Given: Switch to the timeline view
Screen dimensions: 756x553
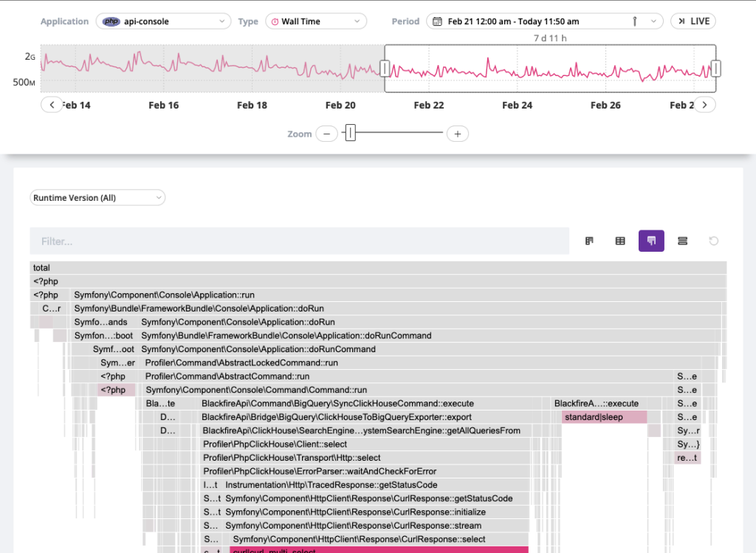Looking at the screenshot, I should (x=588, y=241).
